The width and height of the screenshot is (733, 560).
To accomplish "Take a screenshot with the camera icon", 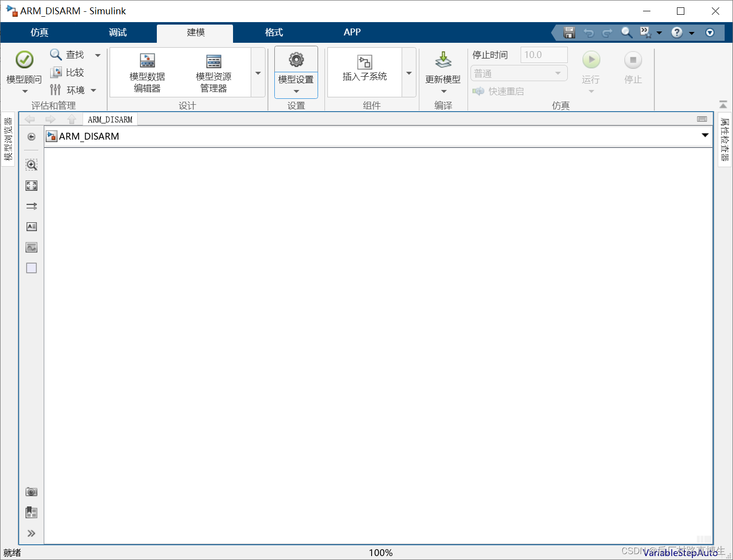I will point(31,492).
